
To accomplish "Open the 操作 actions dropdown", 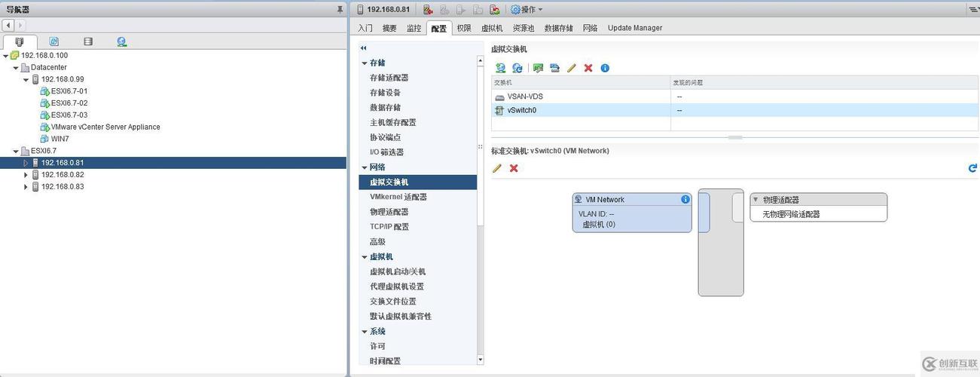I will 527,9.
